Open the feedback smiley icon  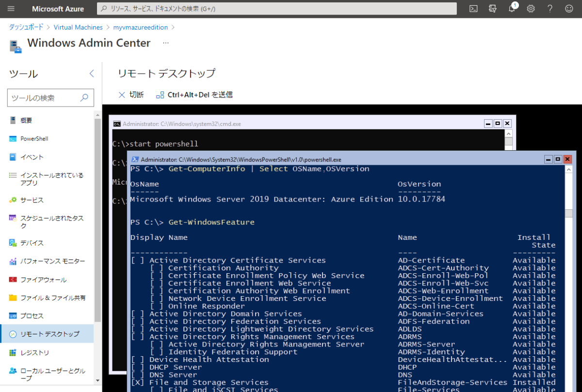(568, 8)
